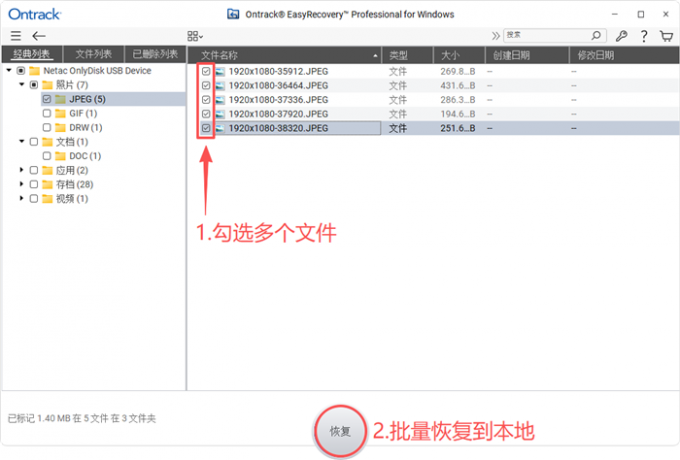
Task: Click image icon of 1920x1080-37336.JPEG
Action: click(x=220, y=100)
